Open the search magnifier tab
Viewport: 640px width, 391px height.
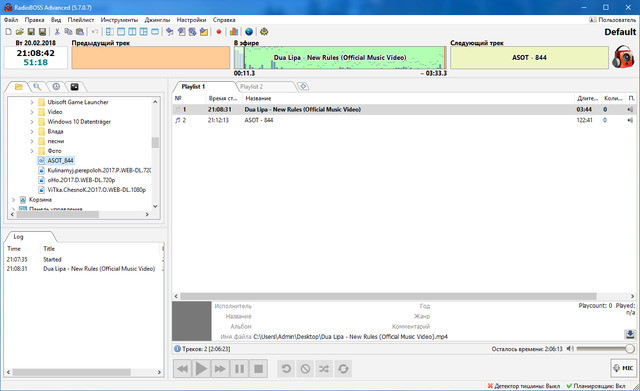point(37,87)
